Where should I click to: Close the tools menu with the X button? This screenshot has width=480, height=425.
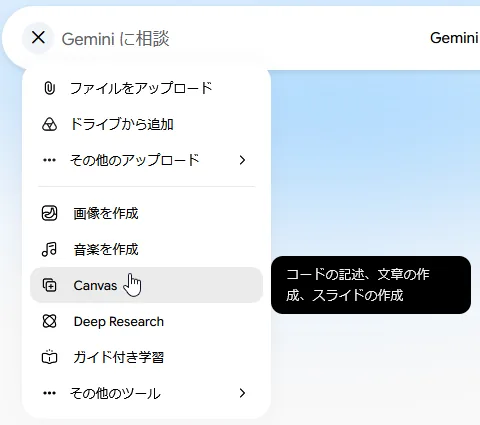[38, 38]
